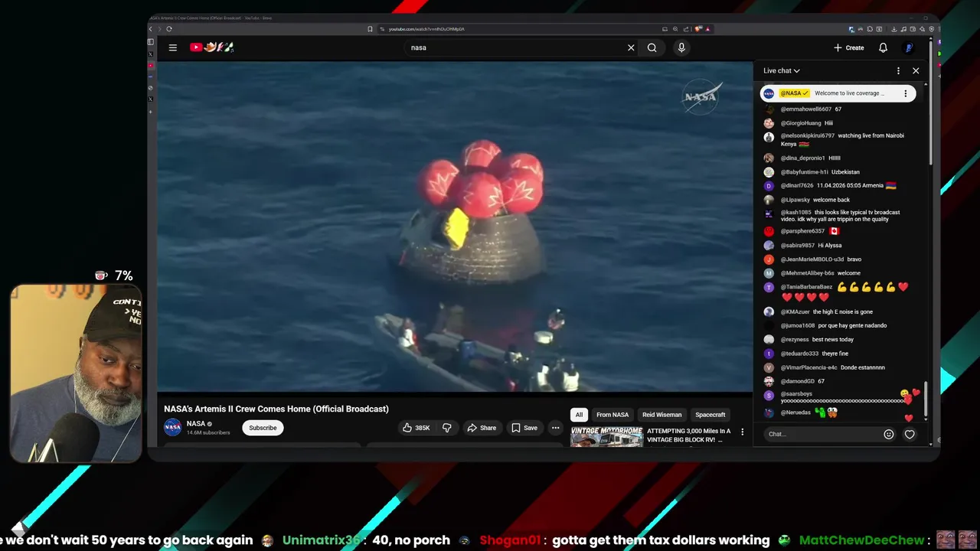This screenshot has width=980, height=551.
Task: Open more actions under the video
Action: click(556, 428)
